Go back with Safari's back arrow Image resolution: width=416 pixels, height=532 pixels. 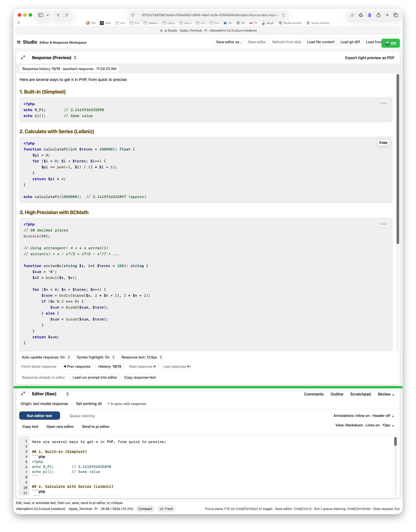[58, 15]
